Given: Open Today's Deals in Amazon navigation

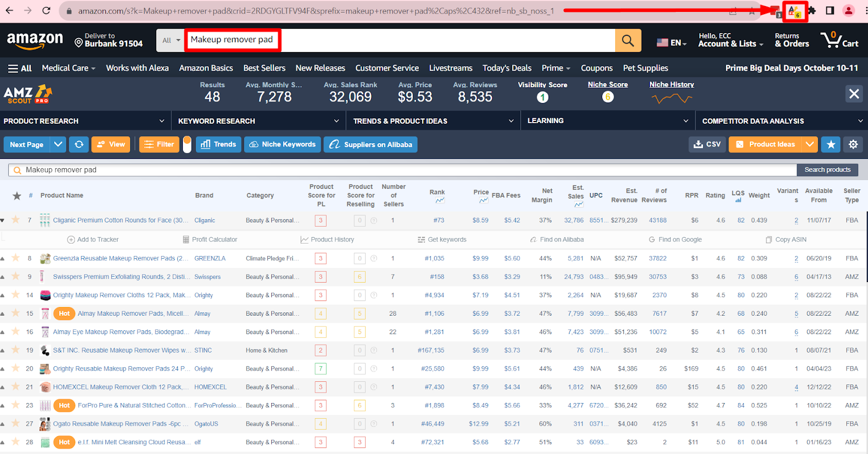Looking at the screenshot, I should 507,68.
